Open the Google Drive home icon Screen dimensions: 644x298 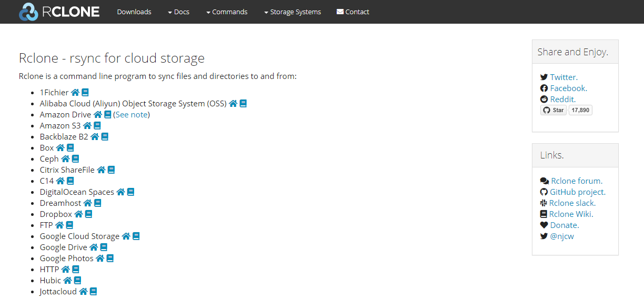[94, 247]
